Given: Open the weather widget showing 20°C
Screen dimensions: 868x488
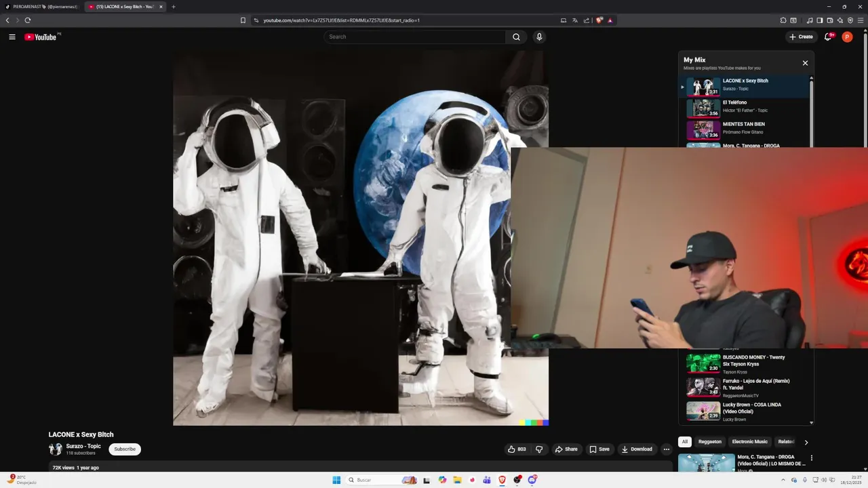Looking at the screenshot, I should point(20,480).
